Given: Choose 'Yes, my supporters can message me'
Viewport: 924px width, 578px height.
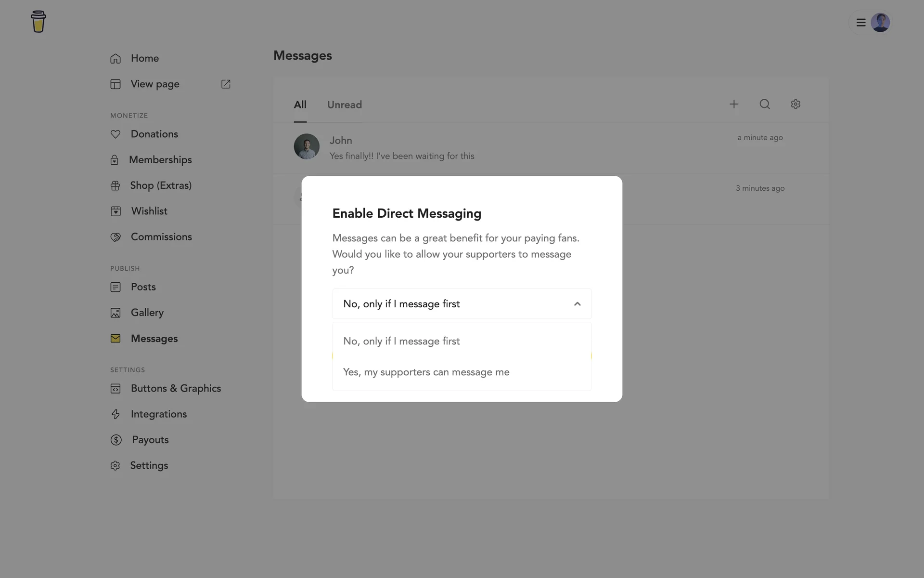Looking at the screenshot, I should coord(426,372).
